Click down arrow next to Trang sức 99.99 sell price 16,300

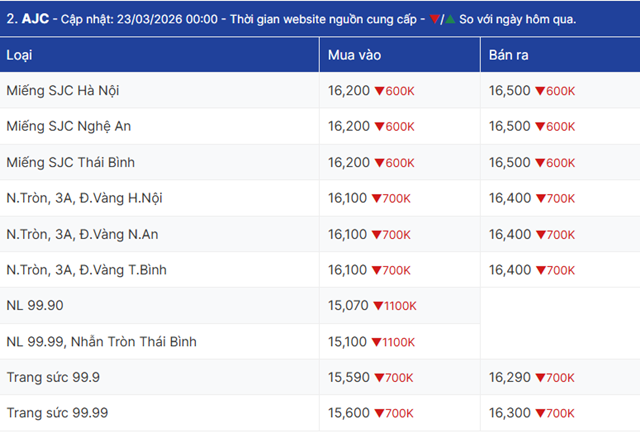coord(540,413)
